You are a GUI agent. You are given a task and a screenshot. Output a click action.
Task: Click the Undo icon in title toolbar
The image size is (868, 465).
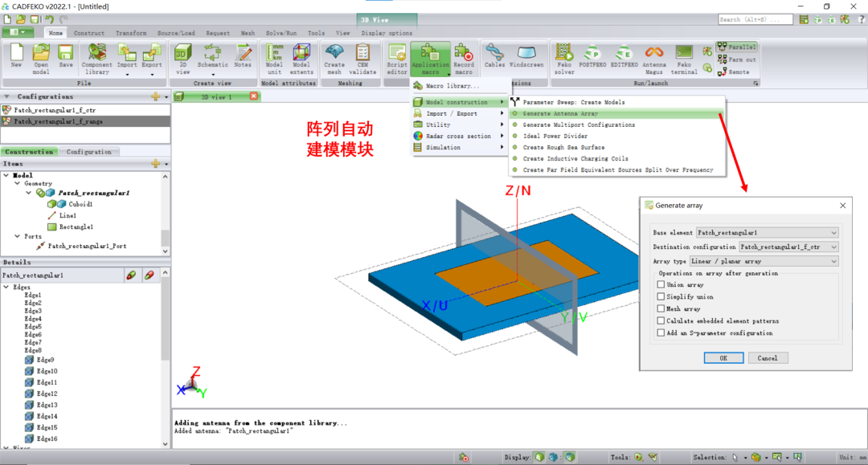tap(49, 20)
